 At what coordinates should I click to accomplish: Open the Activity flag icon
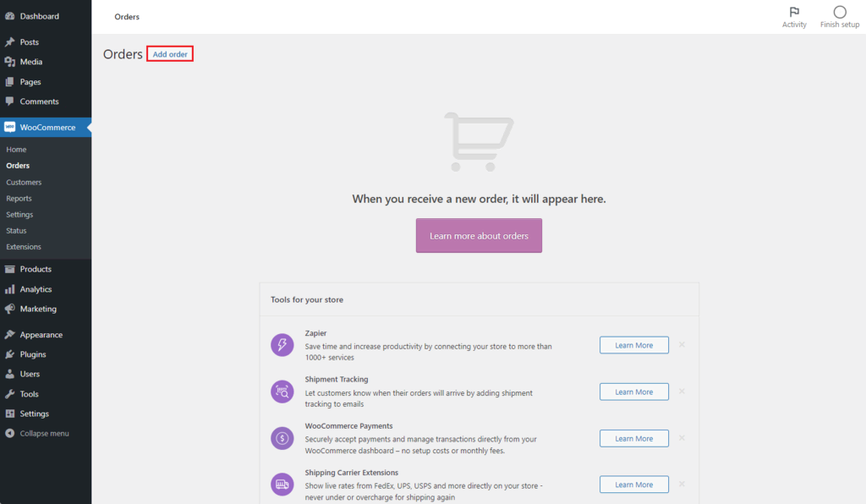(x=794, y=12)
